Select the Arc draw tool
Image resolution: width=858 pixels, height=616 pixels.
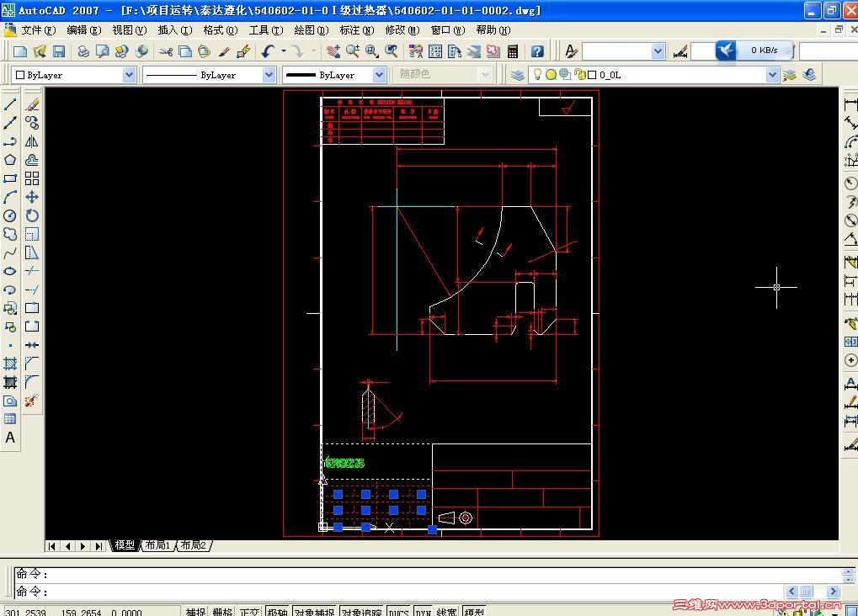10,197
